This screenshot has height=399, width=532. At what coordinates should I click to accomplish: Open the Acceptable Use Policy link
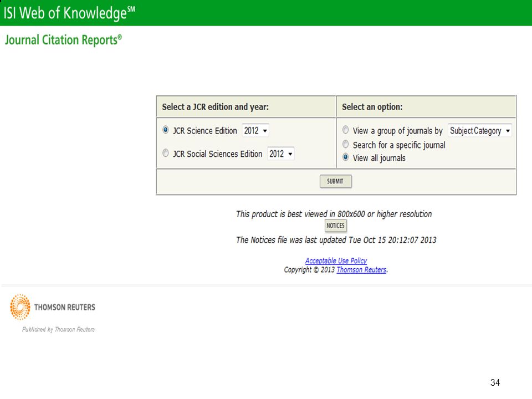(336, 260)
